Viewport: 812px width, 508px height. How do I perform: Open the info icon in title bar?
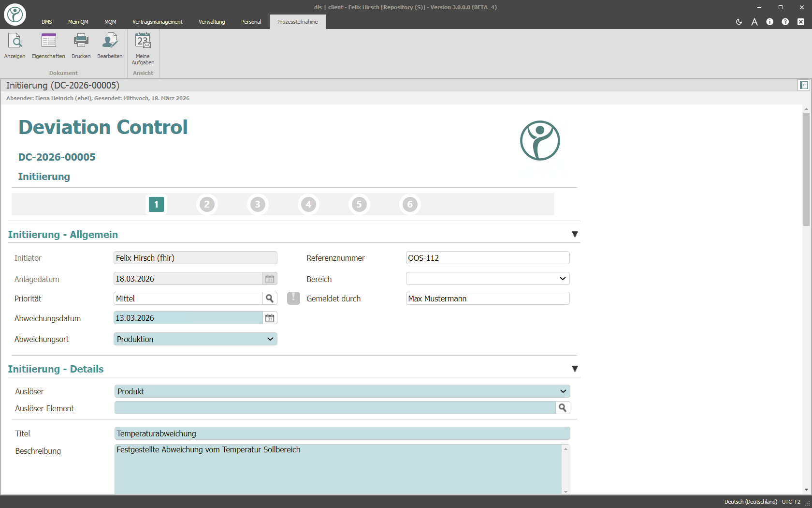770,22
